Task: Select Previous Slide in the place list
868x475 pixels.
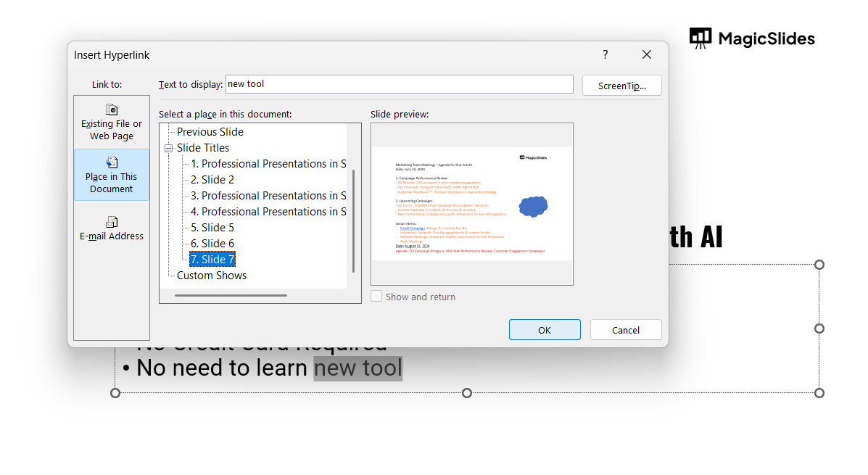Action: coord(210,132)
